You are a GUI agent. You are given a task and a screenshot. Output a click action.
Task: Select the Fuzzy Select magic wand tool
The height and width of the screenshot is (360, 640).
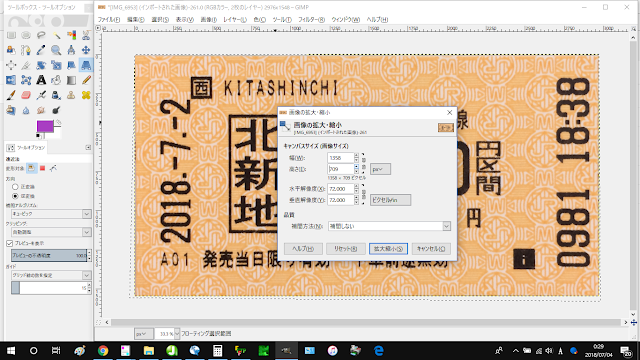click(56, 35)
